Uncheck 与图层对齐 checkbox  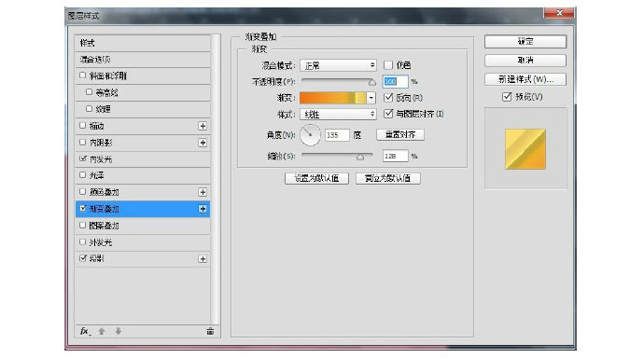click(x=388, y=114)
